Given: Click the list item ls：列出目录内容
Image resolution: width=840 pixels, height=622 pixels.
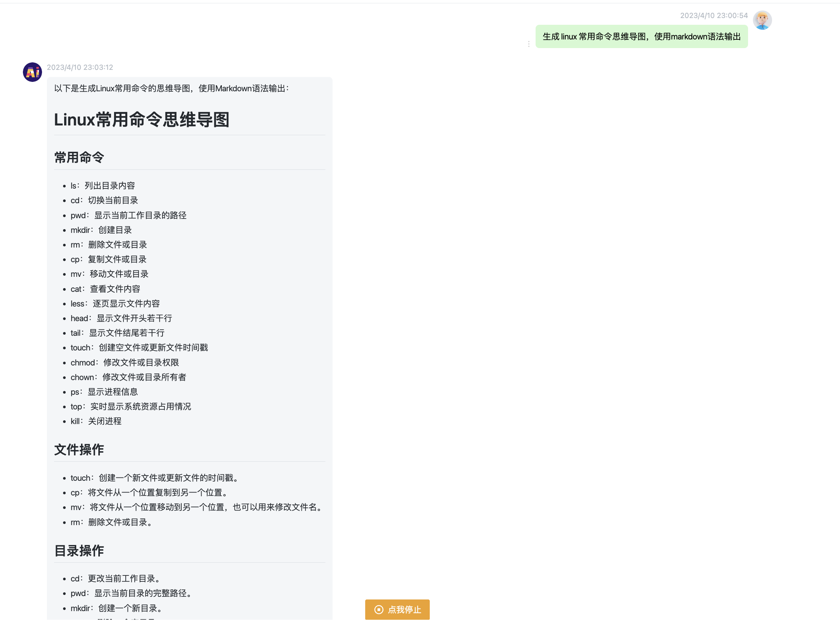Looking at the screenshot, I should [103, 186].
